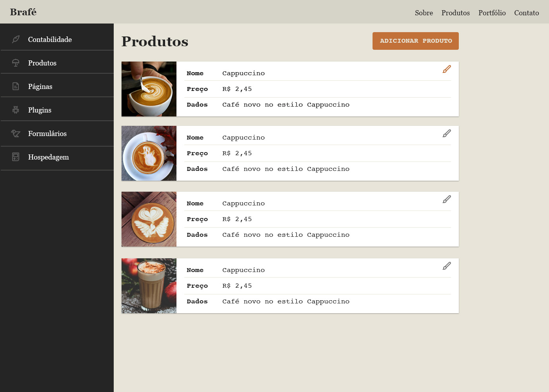This screenshot has width=549, height=392.
Task: Click the Plugins robot icon in sidebar
Action: click(x=16, y=110)
